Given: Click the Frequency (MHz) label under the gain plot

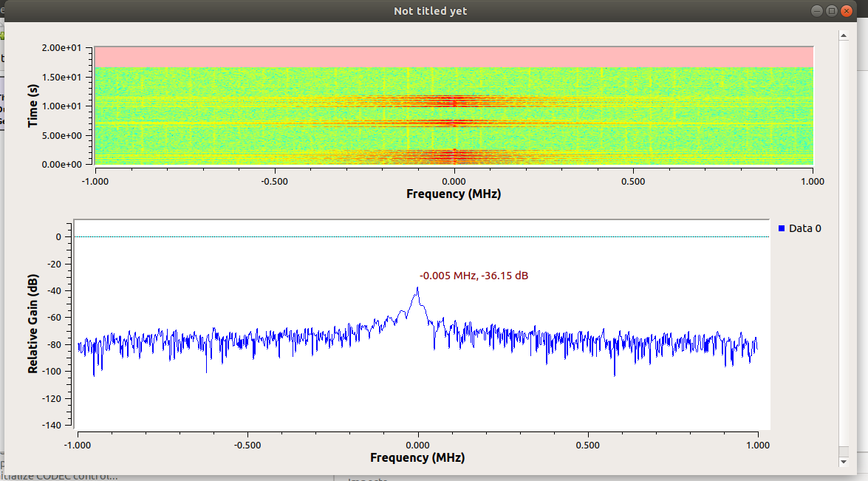Looking at the screenshot, I should click(x=417, y=457).
